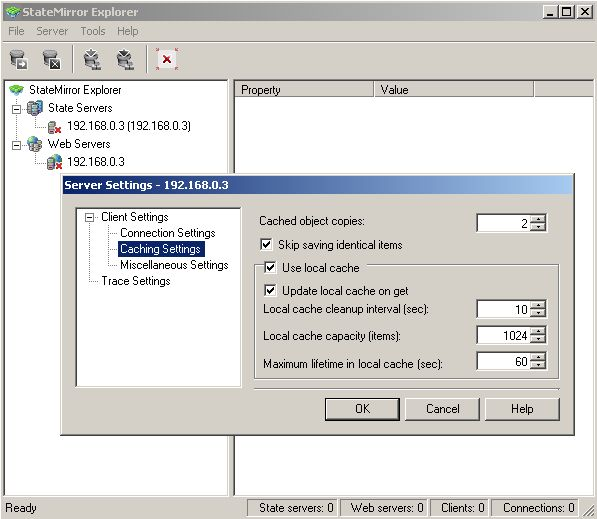Click the web server 192.168.0.3 node icon
597x519 pixels.
pyautogui.click(x=54, y=162)
